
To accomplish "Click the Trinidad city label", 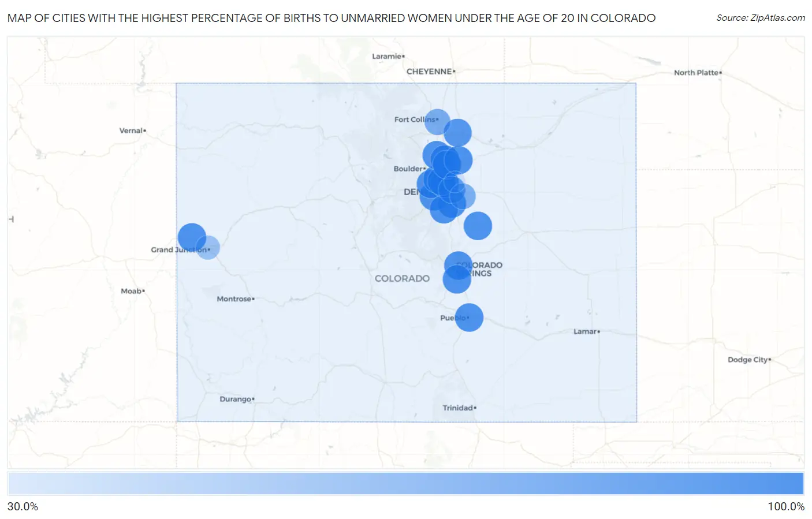I will (x=458, y=408).
